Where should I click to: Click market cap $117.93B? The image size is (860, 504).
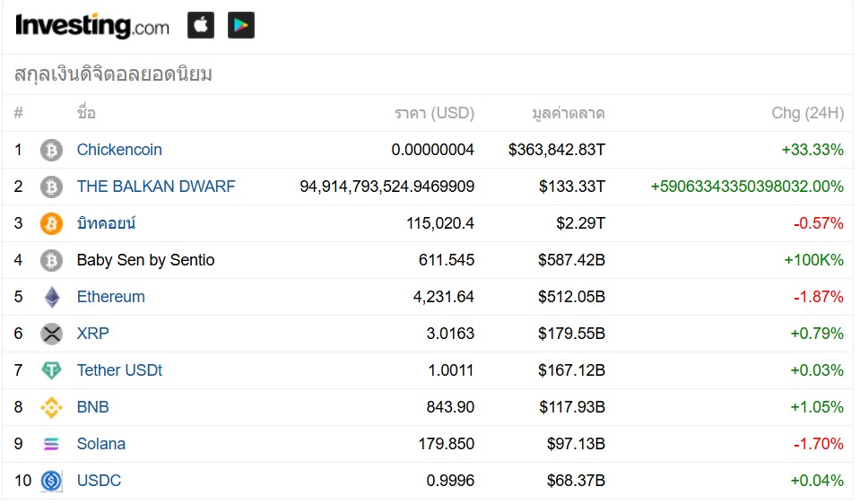pyautogui.click(x=572, y=407)
